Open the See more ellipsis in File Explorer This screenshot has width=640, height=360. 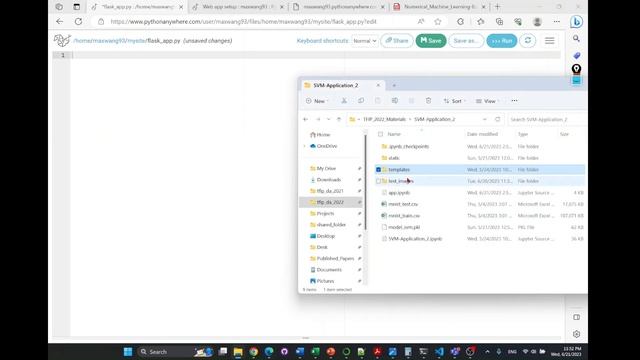pyautogui.click(x=514, y=100)
